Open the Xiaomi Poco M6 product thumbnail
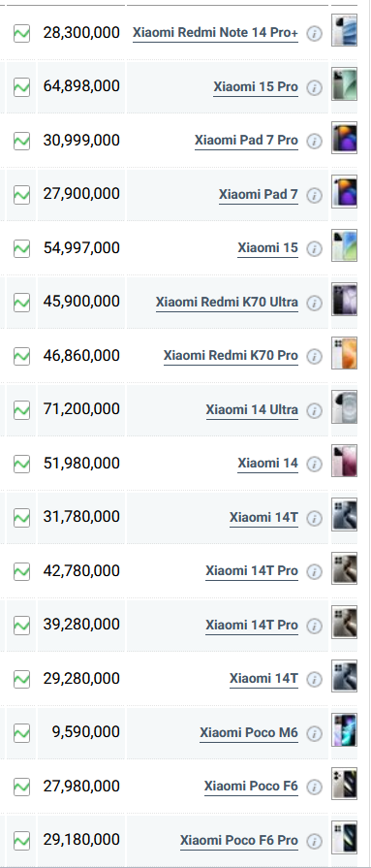371x868 pixels. click(345, 730)
